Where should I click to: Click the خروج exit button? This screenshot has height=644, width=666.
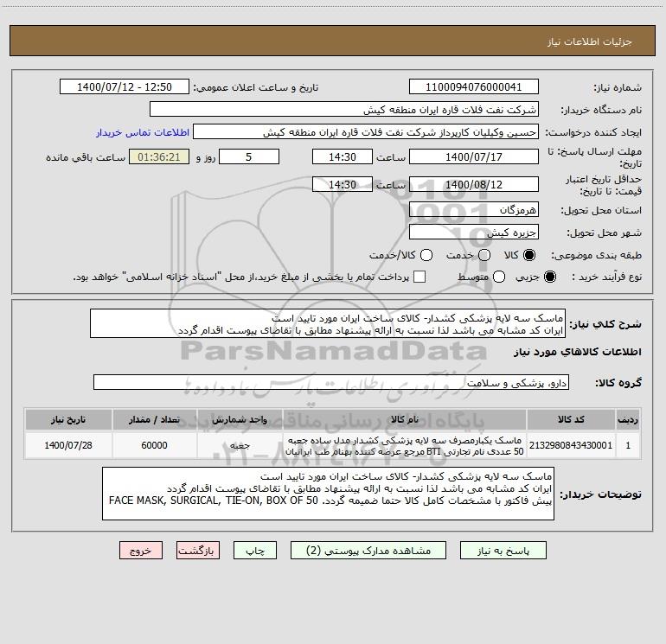(x=141, y=551)
